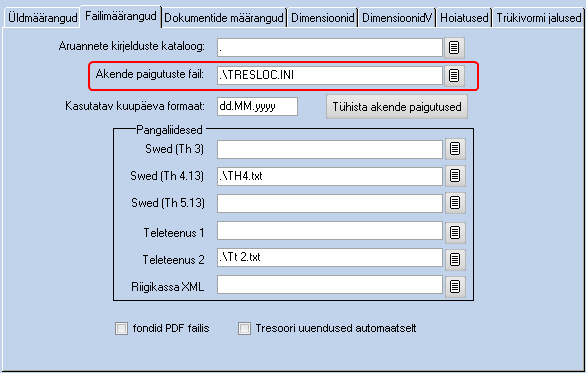Switch to Üldmäärangud tab
The height and width of the screenshot is (373, 586).
point(42,18)
